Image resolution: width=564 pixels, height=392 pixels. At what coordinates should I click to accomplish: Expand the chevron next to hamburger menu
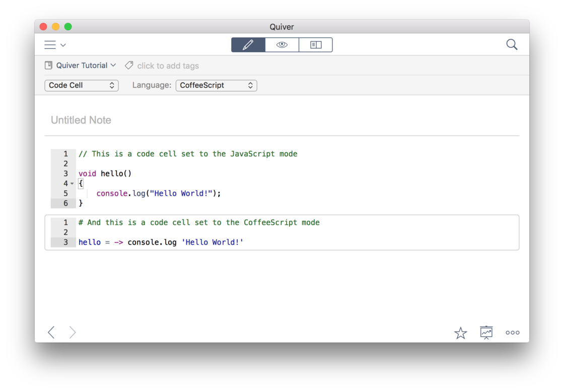tap(63, 45)
